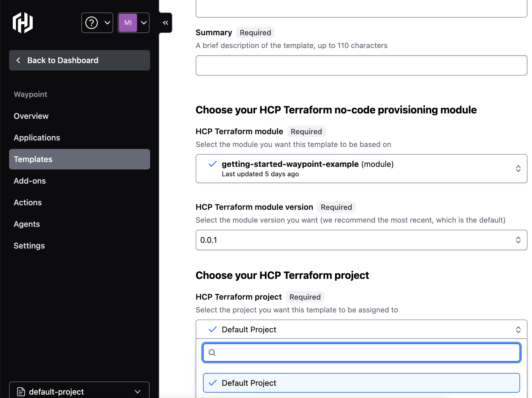Click the document icon beside default-project
The image size is (532, 398).
point(21,392)
